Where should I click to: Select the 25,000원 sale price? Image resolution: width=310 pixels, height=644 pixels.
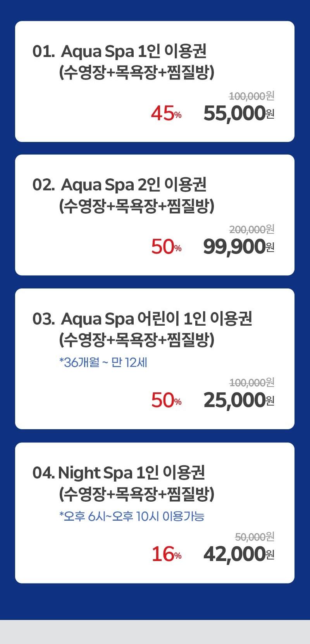[239, 400]
